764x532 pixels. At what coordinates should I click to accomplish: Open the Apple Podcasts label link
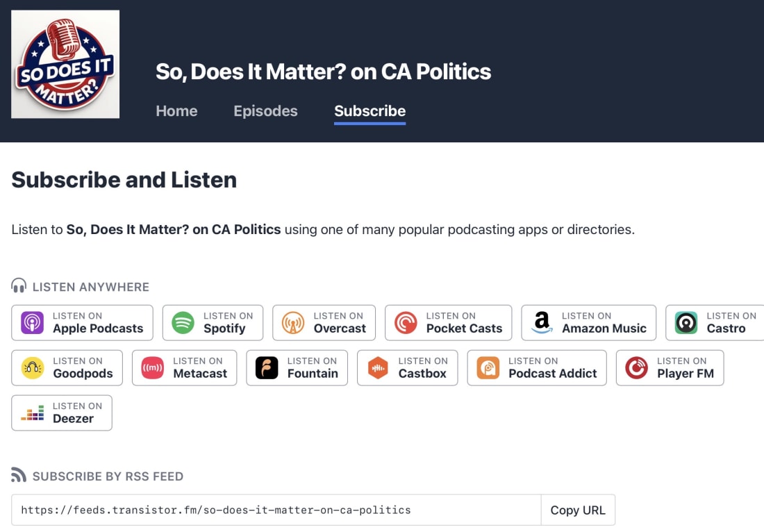98,329
